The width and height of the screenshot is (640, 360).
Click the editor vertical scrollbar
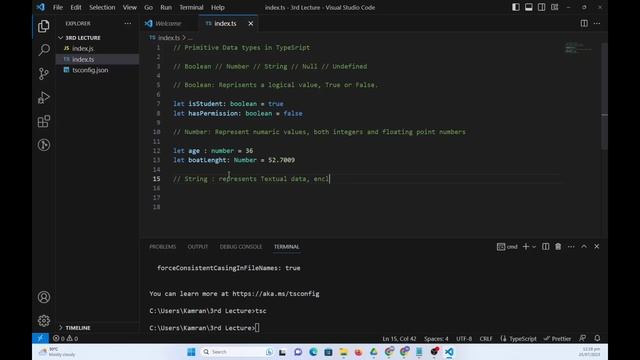point(604,95)
